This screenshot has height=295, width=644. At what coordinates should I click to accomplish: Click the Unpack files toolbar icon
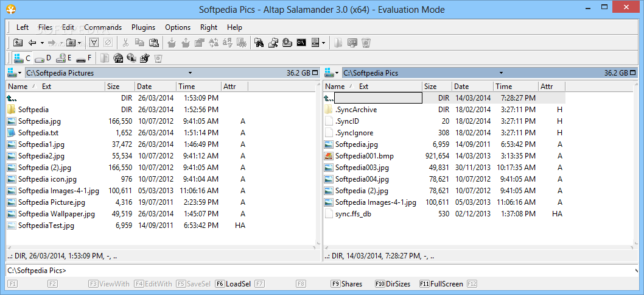pyautogui.click(x=186, y=43)
